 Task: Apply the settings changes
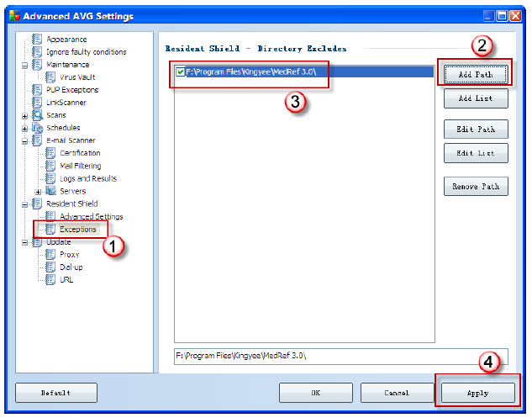tap(477, 393)
